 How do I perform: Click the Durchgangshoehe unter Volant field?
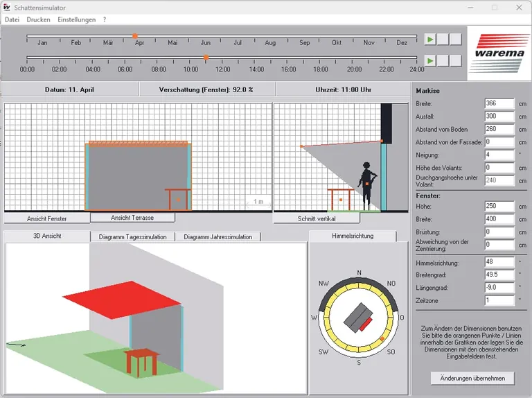(499, 181)
